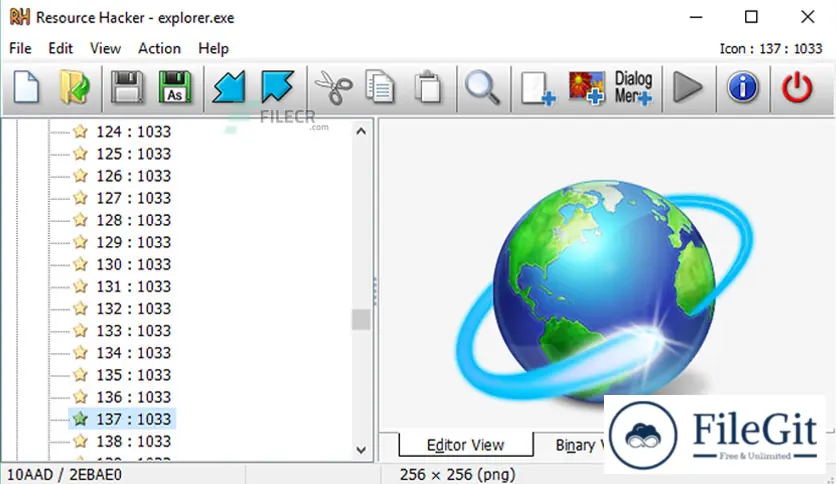The width and height of the screenshot is (836, 484).
Task: Click the globe icon preview image
Action: click(x=604, y=291)
